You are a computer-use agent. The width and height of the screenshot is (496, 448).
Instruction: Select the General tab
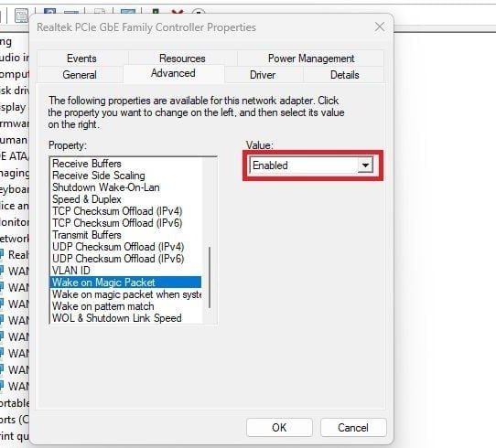click(80, 75)
